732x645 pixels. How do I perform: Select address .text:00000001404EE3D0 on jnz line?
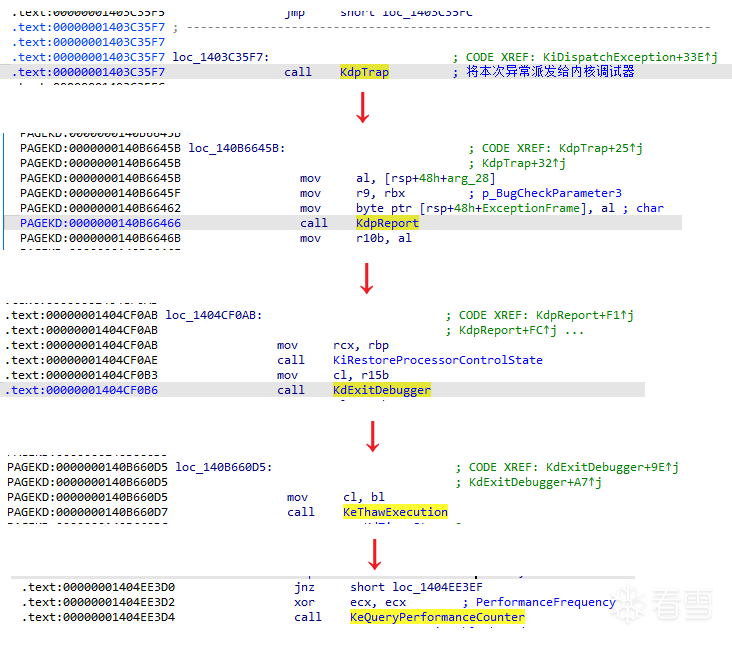coord(99,587)
